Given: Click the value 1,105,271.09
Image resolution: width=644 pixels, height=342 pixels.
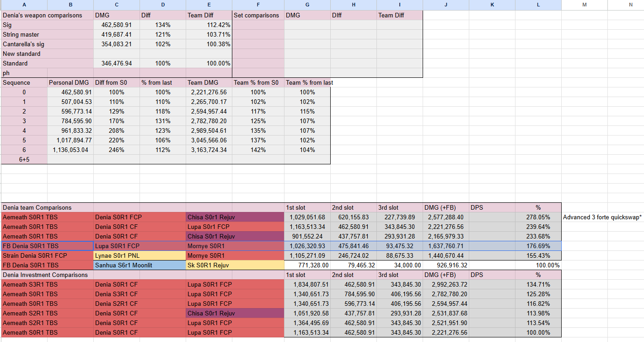Looking at the screenshot, I should [x=307, y=255].
